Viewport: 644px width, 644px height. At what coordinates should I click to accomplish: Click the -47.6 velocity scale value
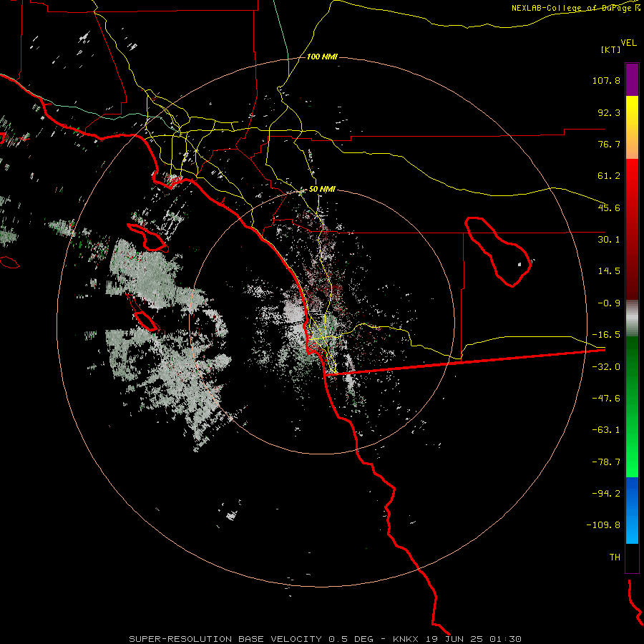tap(606, 399)
